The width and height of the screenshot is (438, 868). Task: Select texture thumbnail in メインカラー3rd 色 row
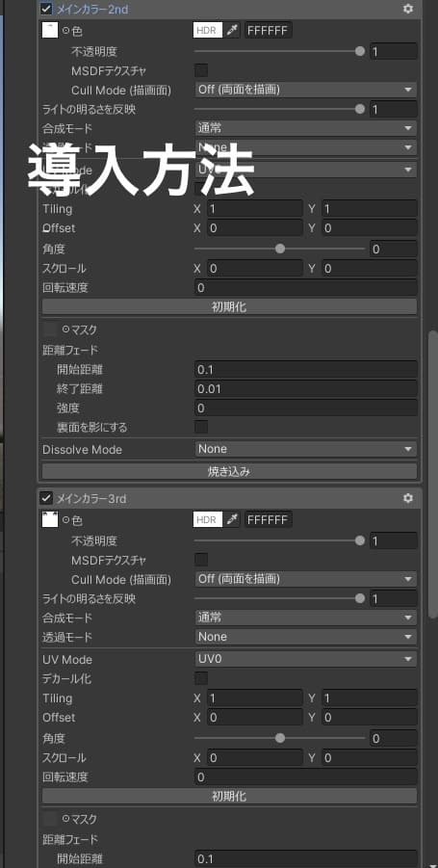(x=50, y=519)
